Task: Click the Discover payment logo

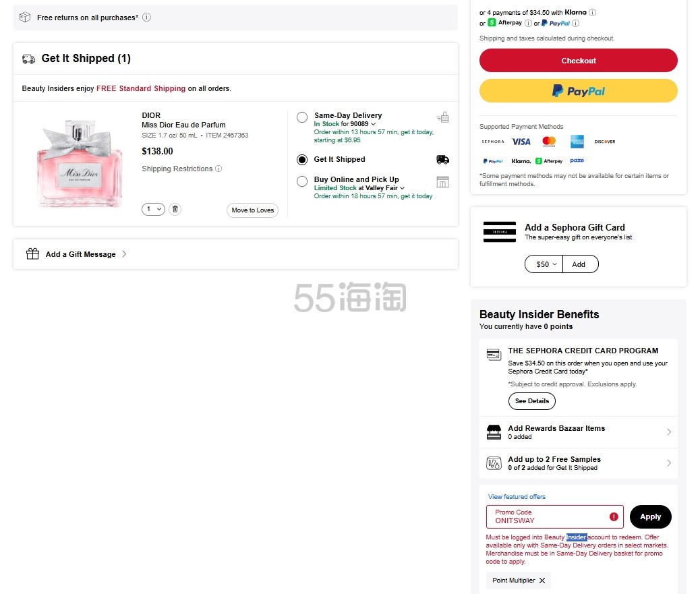Action: (605, 142)
